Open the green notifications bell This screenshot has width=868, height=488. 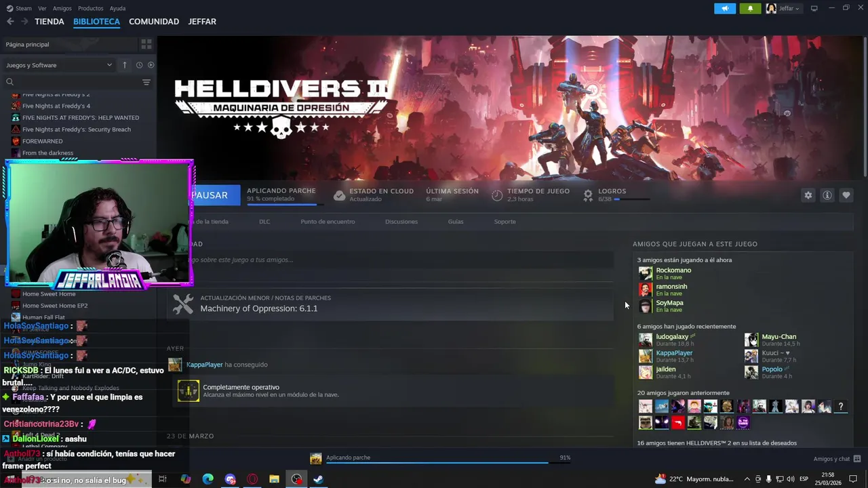click(750, 8)
